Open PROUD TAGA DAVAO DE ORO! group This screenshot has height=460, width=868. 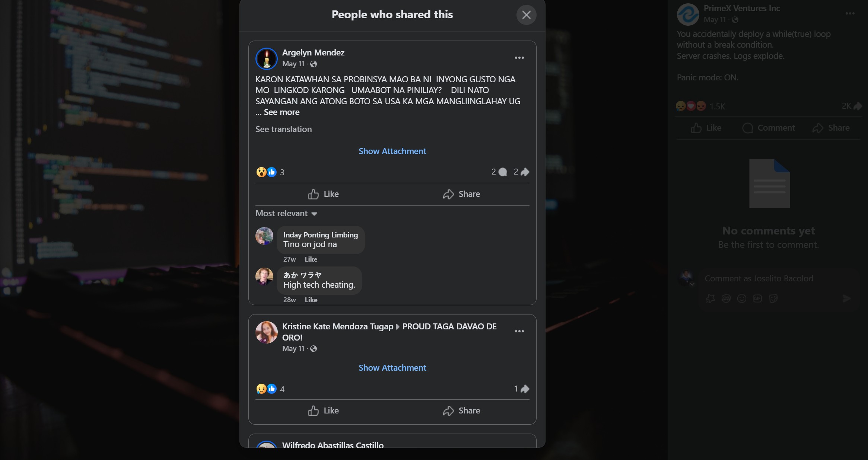(390, 332)
